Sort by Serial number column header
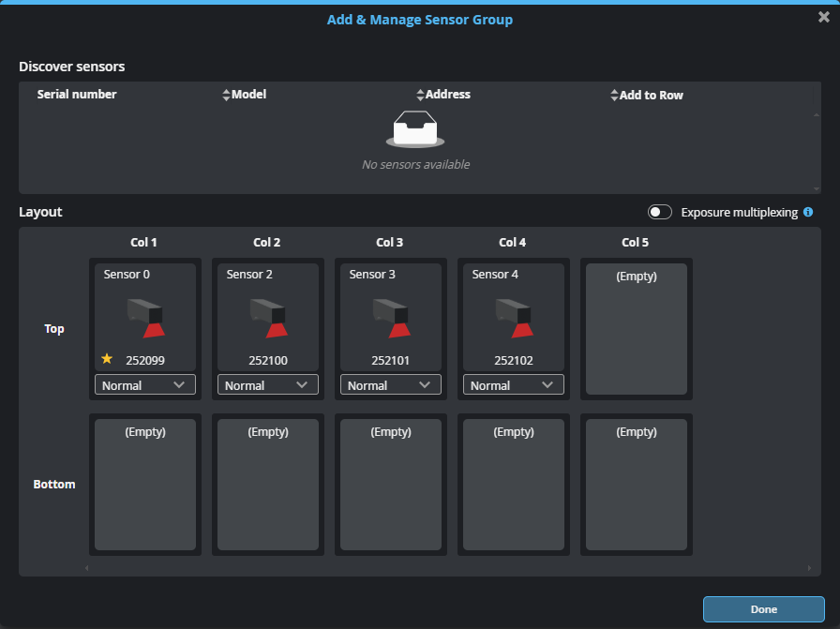 77,95
